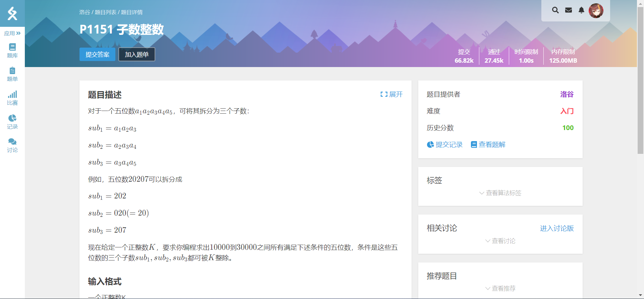Click the 推荐题目 heading
644x299 pixels.
442,276
